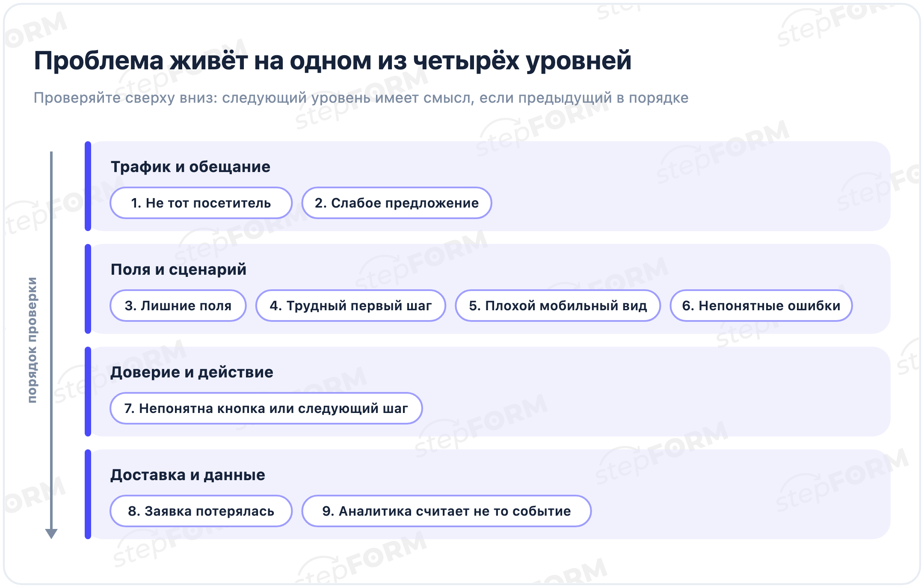Click the vertical 'порядок проверки' label
The image size is (924, 588).
point(32,340)
